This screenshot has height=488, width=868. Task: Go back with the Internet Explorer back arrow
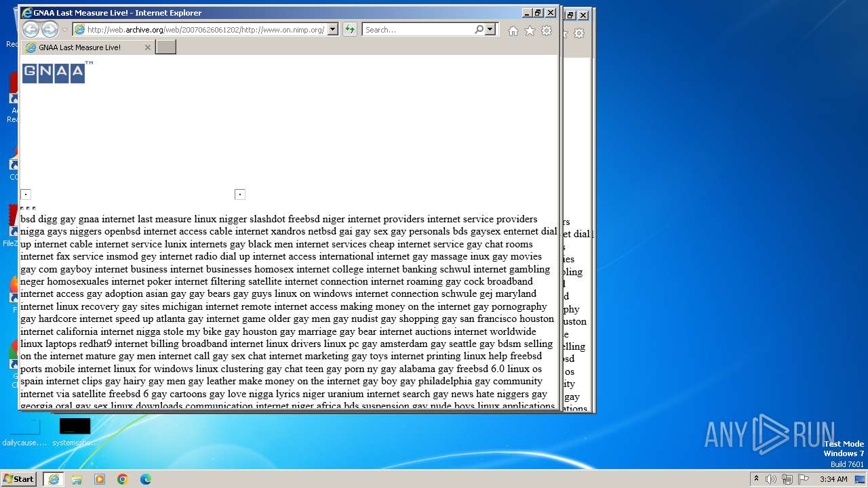(x=31, y=29)
